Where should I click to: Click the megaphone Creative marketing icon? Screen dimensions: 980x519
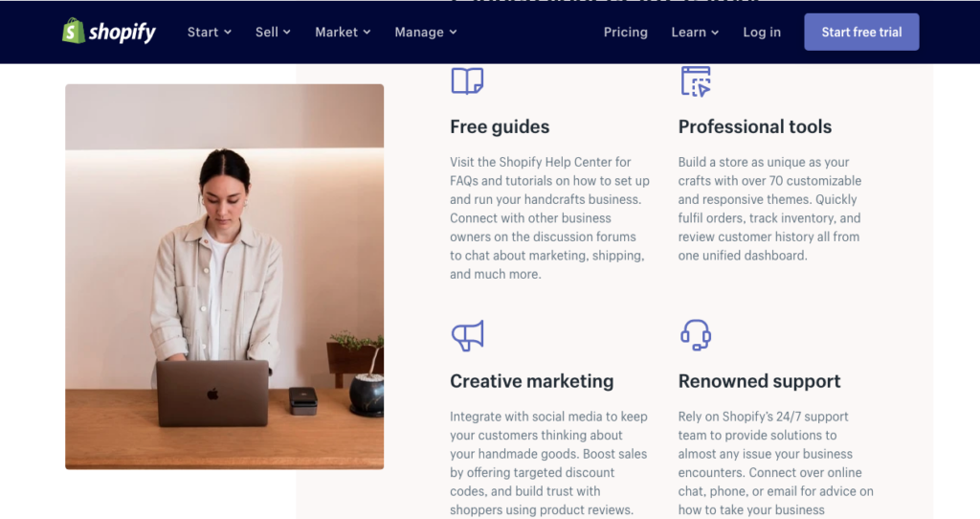point(467,335)
